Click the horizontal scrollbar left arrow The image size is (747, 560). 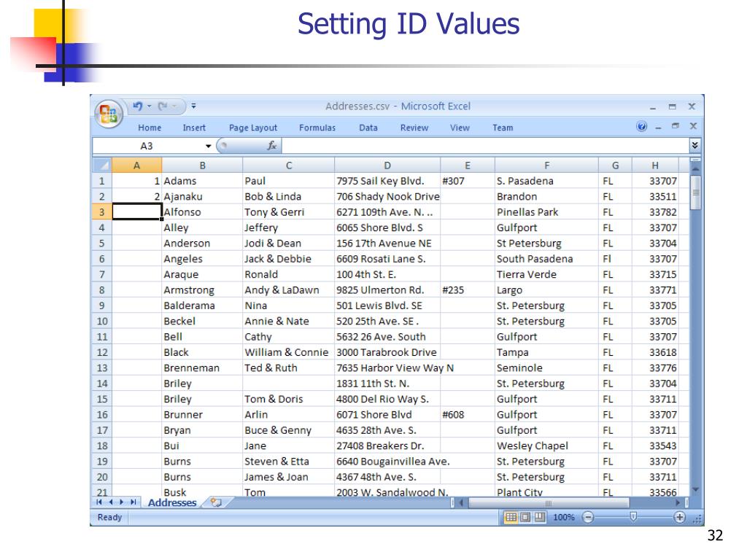tap(461, 502)
